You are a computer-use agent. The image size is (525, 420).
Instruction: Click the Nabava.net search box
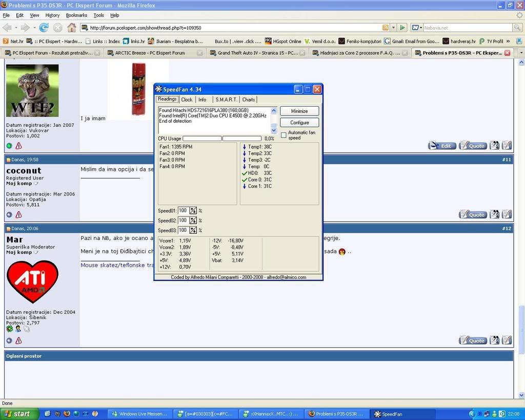pyautogui.click(x=468, y=28)
